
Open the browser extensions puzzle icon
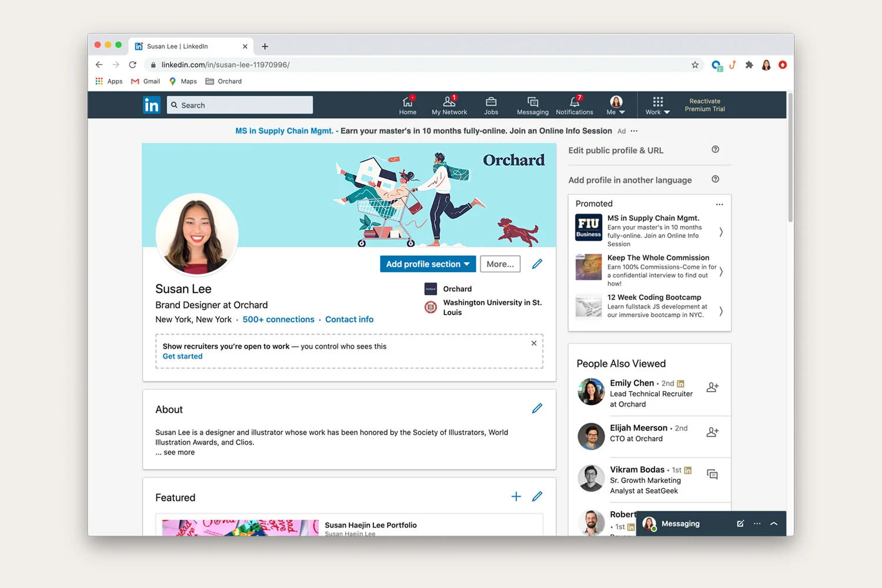[x=749, y=65]
